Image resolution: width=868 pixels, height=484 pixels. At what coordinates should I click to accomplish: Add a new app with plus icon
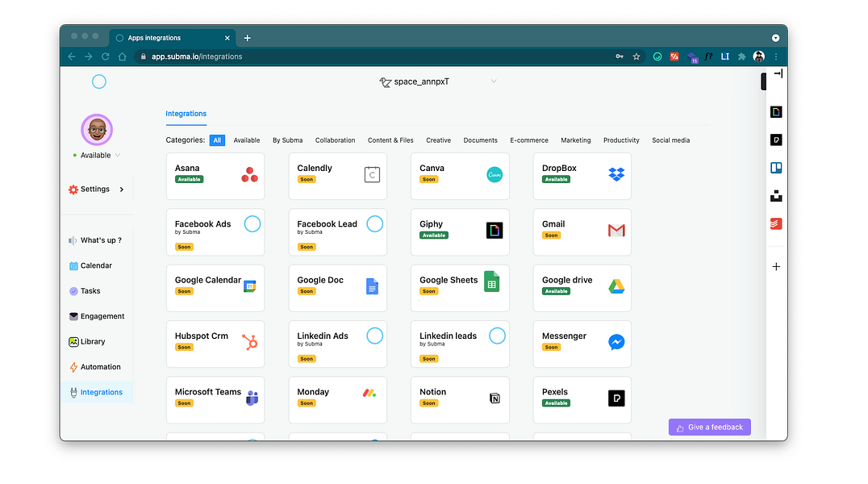pyautogui.click(x=776, y=266)
